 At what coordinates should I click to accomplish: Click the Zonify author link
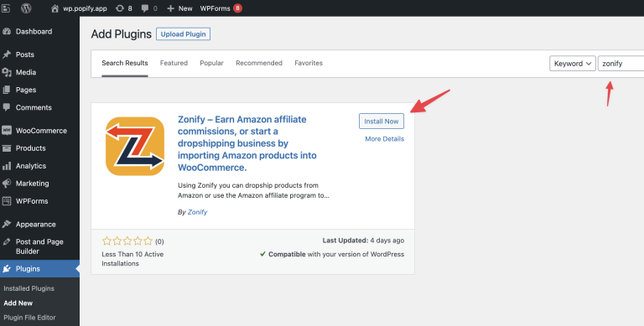coord(198,212)
